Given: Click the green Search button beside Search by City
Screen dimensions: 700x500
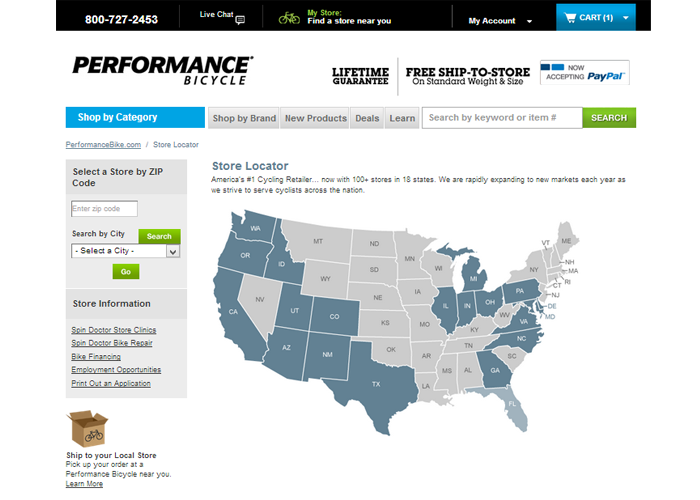Looking at the screenshot, I should click(159, 236).
